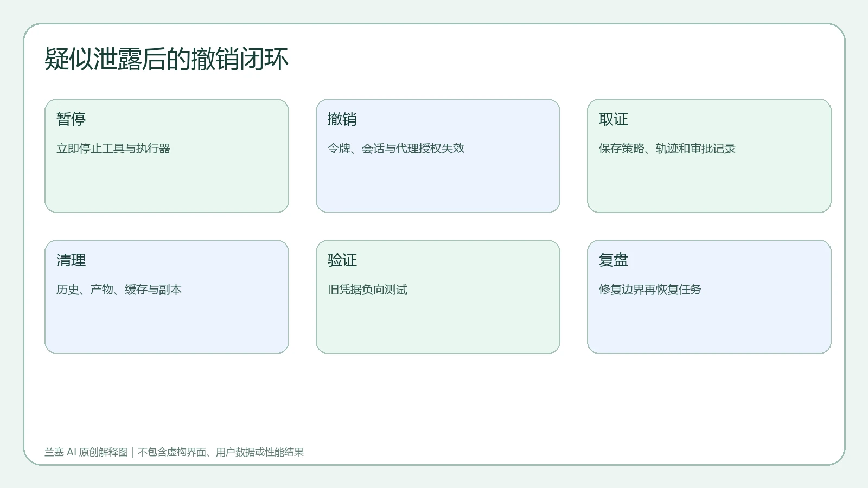Click the text 立即停止工具与执行器
Image resolution: width=868 pixels, height=488 pixels.
113,149
